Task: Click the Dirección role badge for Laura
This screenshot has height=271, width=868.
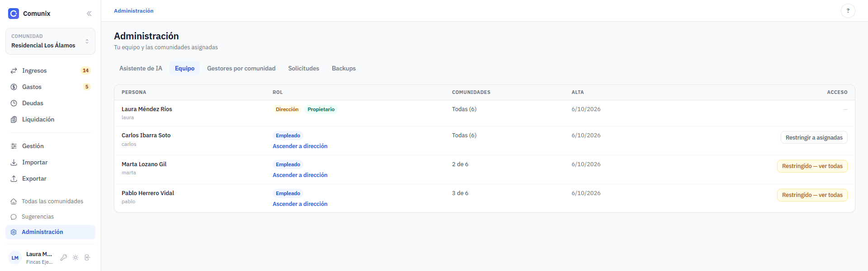Action: pos(287,109)
